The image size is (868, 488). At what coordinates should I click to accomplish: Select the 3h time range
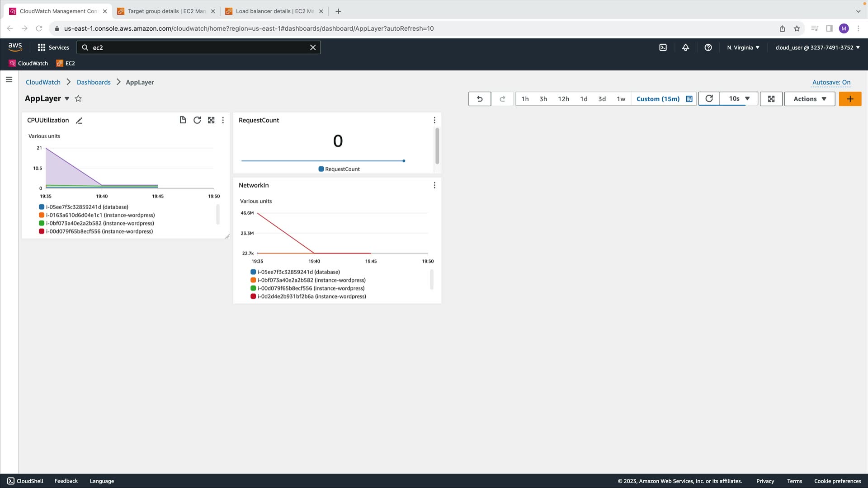click(x=543, y=99)
